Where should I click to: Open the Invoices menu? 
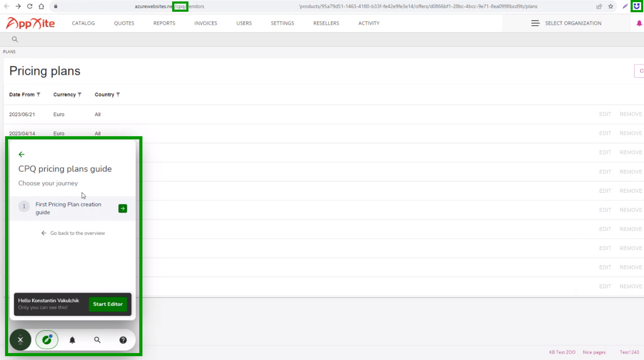(x=206, y=23)
